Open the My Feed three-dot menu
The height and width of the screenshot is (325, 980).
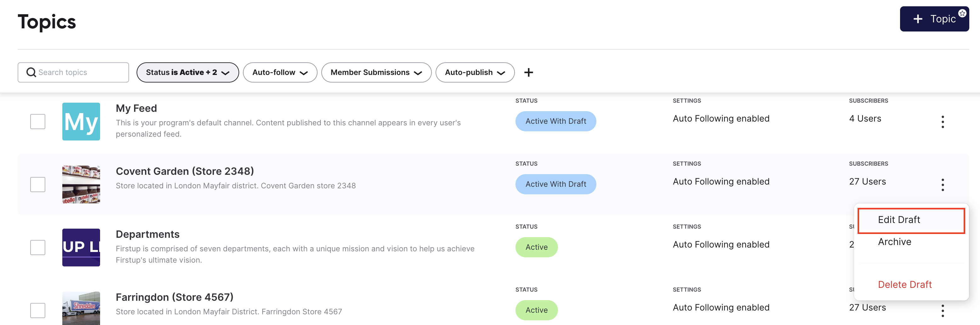coord(942,122)
